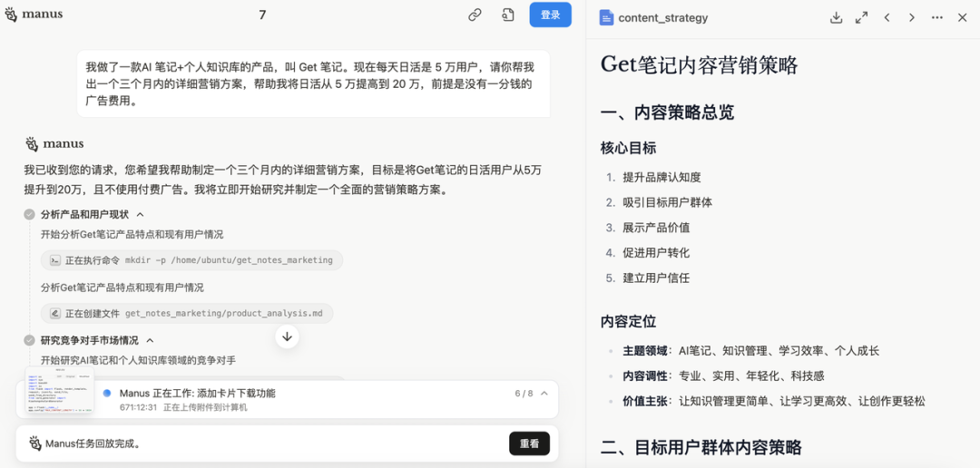Collapse the 分析产品和用户现状 step

(x=140, y=215)
